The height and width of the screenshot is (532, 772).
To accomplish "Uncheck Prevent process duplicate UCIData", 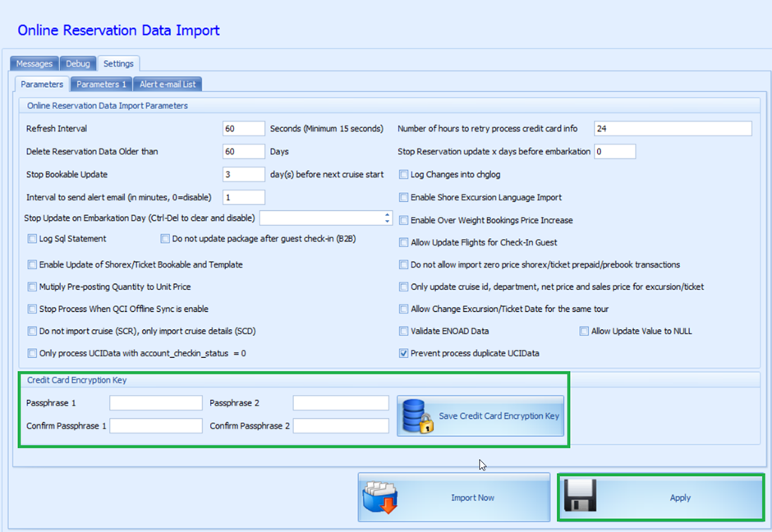I will [x=403, y=353].
